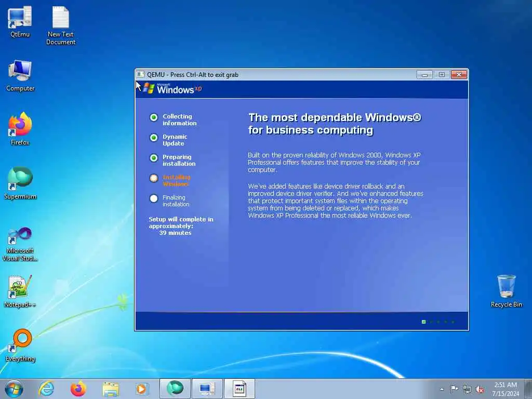Click heading 'The most dependable Windows®'

[x=335, y=117]
